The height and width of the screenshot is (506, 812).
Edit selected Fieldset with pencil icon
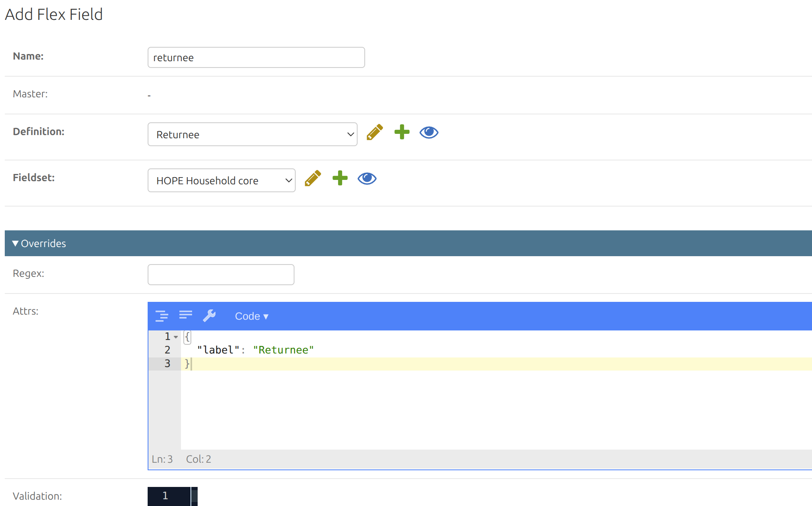click(x=313, y=178)
